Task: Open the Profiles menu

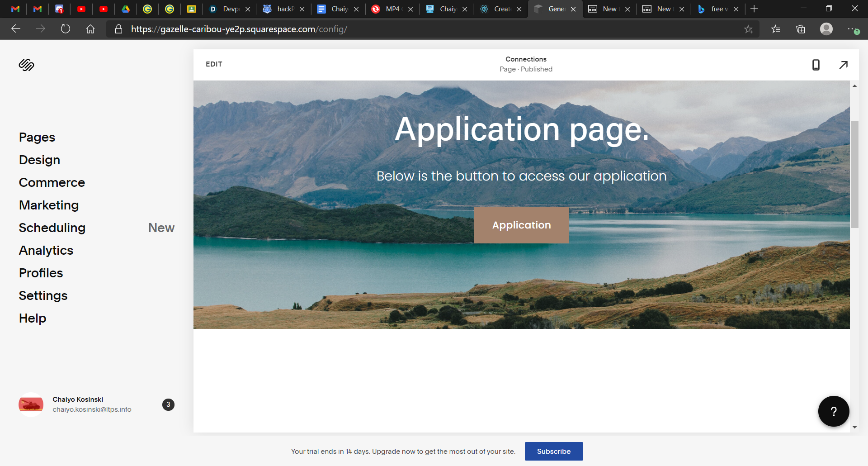Action: point(41,273)
